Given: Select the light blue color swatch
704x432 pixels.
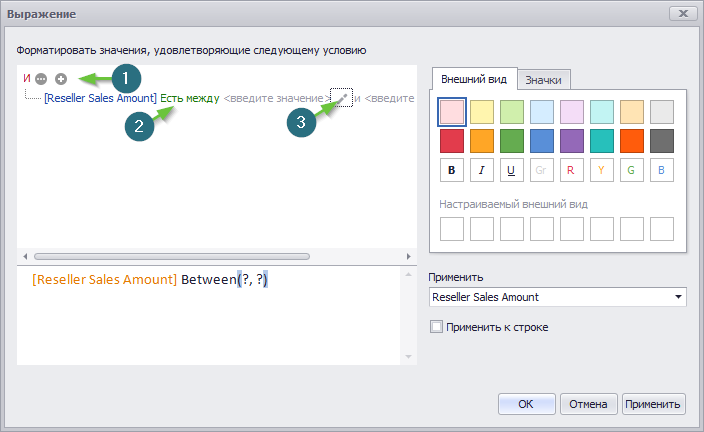Looking at the screenshot, I should click(542, 112).
